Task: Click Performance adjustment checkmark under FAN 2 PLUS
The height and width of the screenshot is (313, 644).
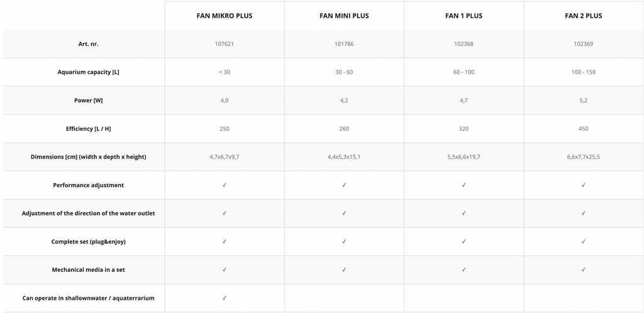Action: click(584, 185)
